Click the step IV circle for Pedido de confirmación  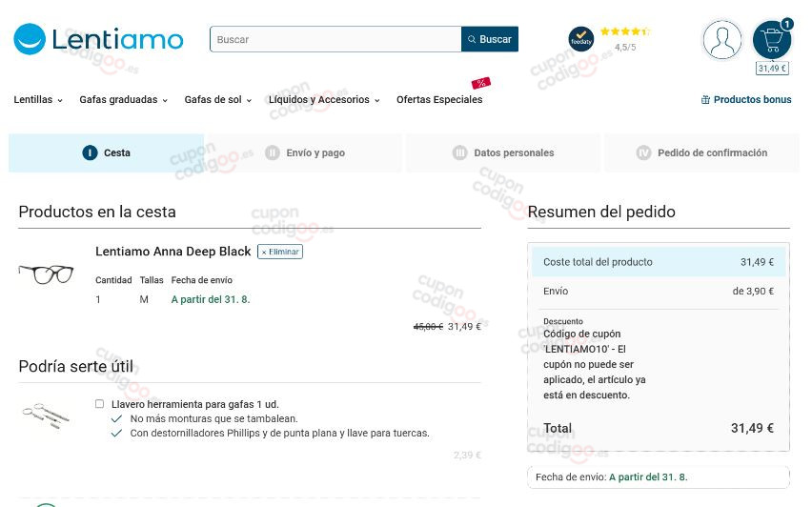(643, 152)
